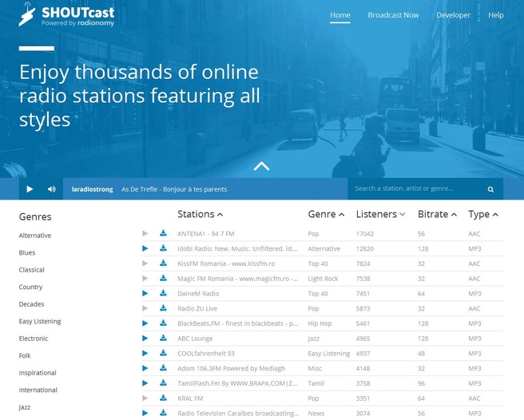Play ANTENA1 - 94 7 FM station
This screenshot has width=524, height=420.
point(145,233)
